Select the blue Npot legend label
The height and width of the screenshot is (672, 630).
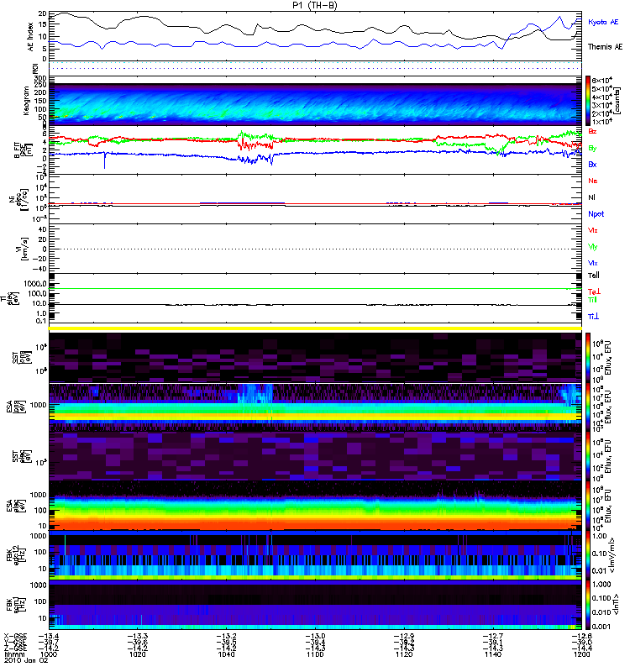[596, 214]
